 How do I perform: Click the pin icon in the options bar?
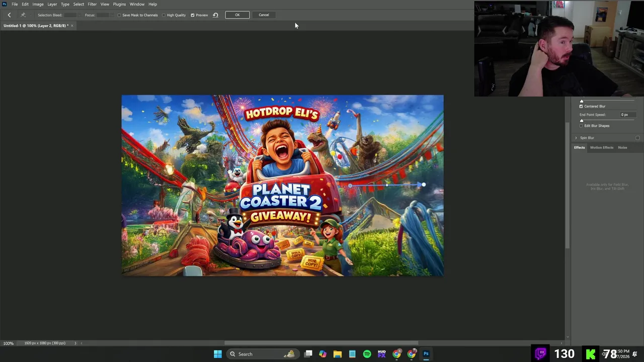(x=23, y=15)
